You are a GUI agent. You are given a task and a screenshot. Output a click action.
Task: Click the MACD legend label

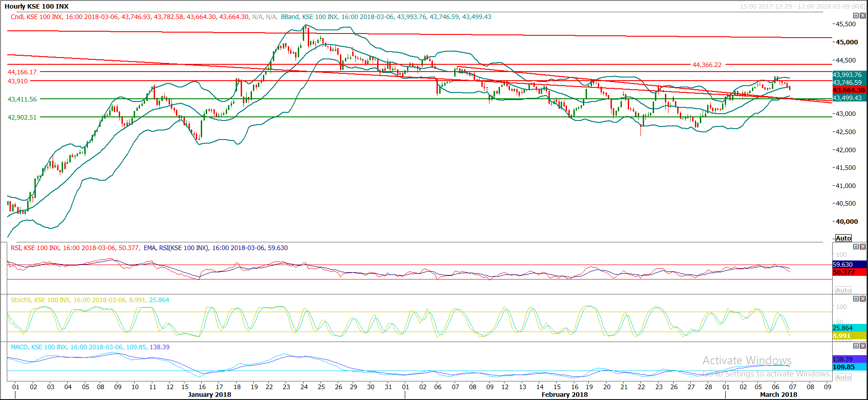pos(90,347)
